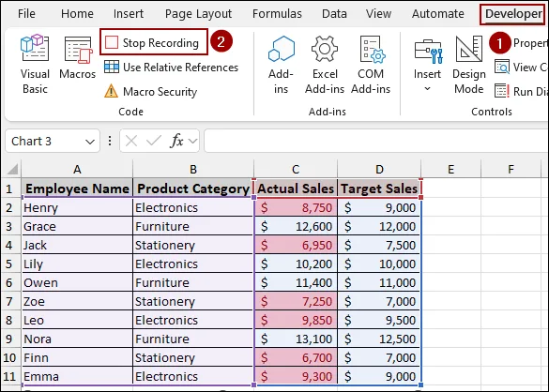
Task: Select the cell containing Nora
Action: (x=77, y=339)
